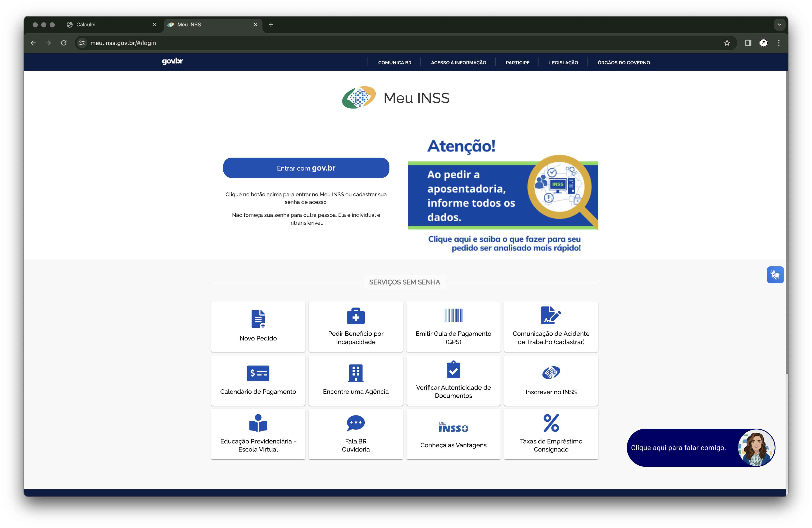Open Conheça as Vantagens label

click(x=453, y=445)
